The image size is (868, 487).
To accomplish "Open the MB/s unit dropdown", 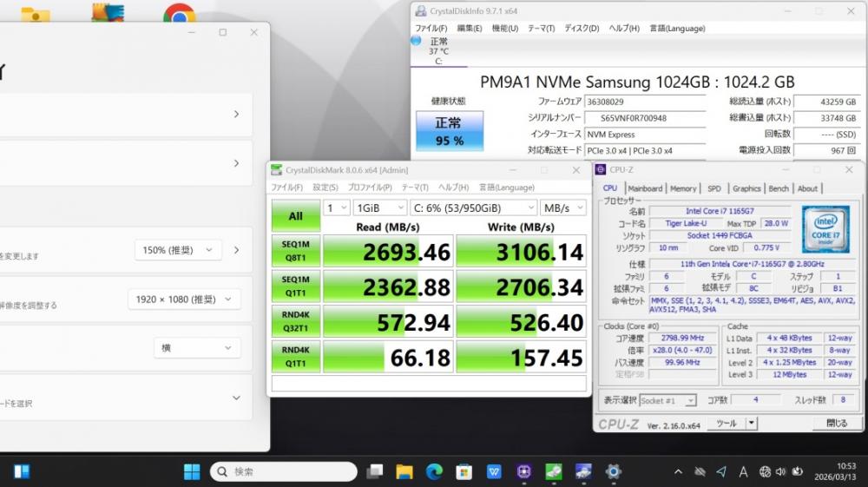I will point(563,207).
